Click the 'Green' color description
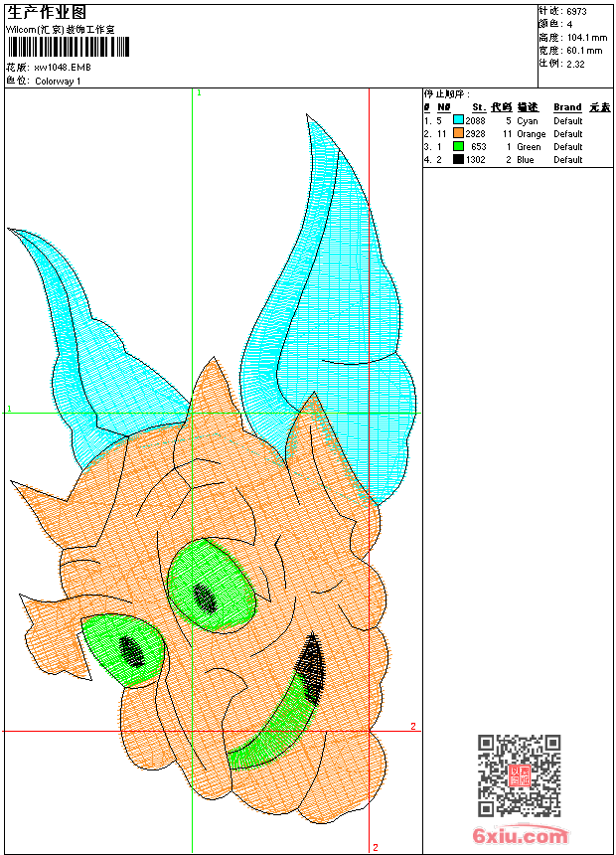Viewport: 616px width, 855px height. tap(529, 147)
